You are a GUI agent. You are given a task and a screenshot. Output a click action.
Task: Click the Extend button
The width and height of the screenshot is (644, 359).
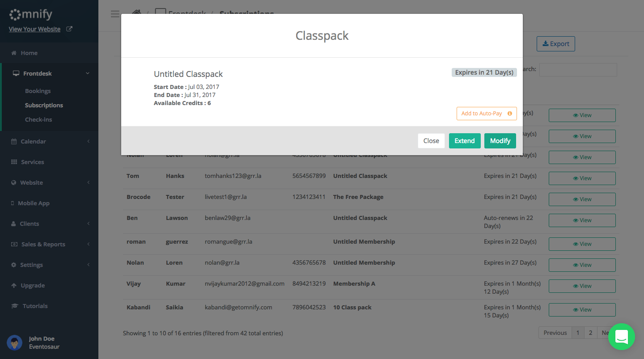point(465,141)
